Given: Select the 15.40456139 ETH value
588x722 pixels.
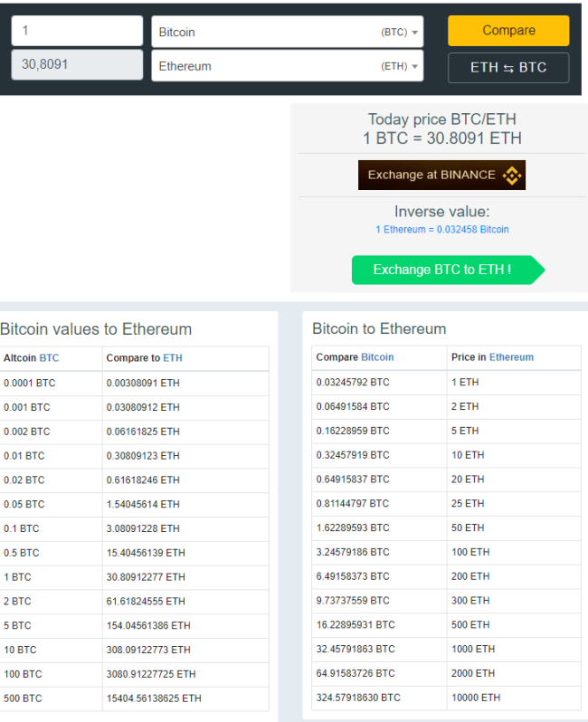Looking at the screenshot, I should [x=146, y=553].
